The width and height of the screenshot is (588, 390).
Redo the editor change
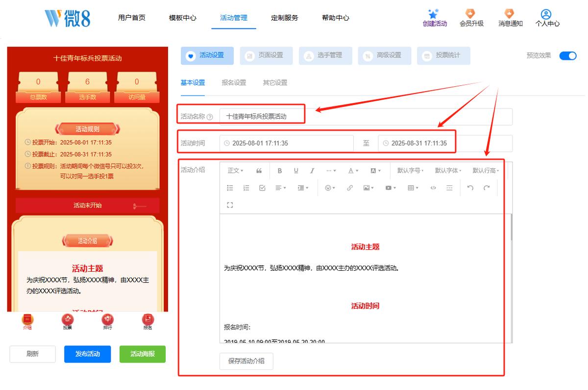tap(487, 188)
